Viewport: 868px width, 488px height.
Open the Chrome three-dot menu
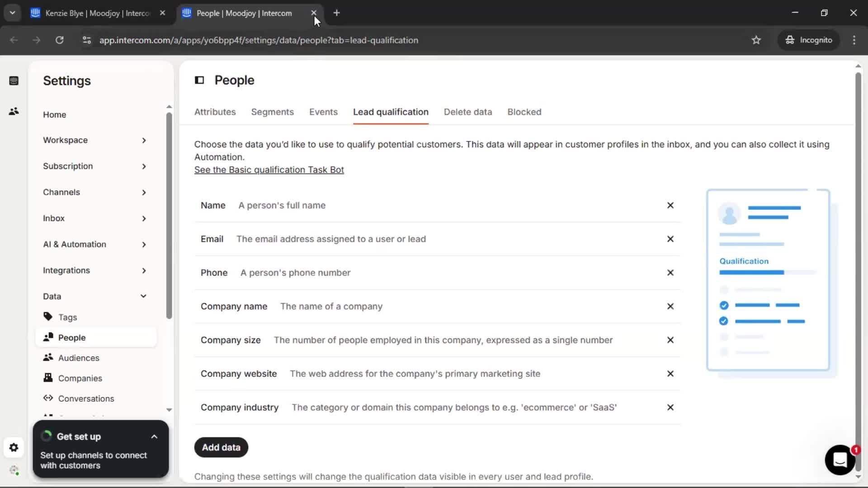coord(854,40)
